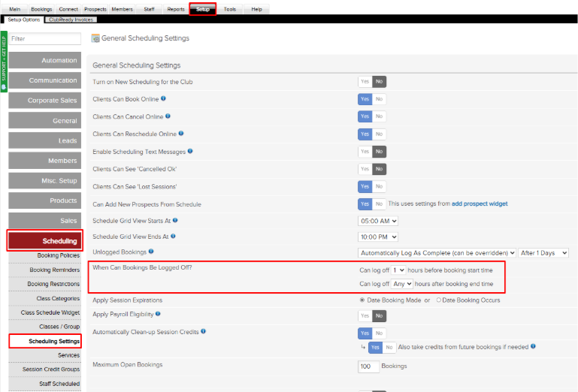Click the setup Filter search box
Screen dimensions: 578x392
[45, 38]
